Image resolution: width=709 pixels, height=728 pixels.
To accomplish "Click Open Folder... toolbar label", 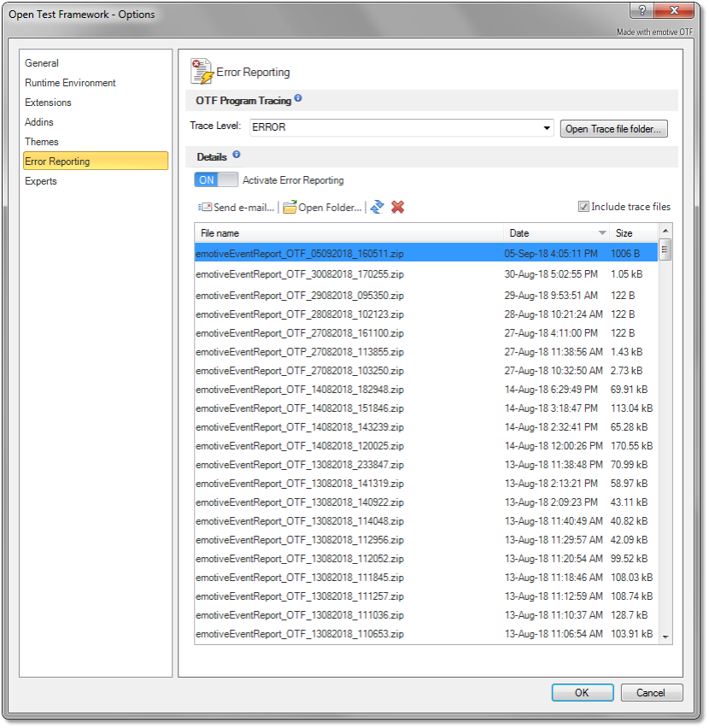I will pos(330,208).
